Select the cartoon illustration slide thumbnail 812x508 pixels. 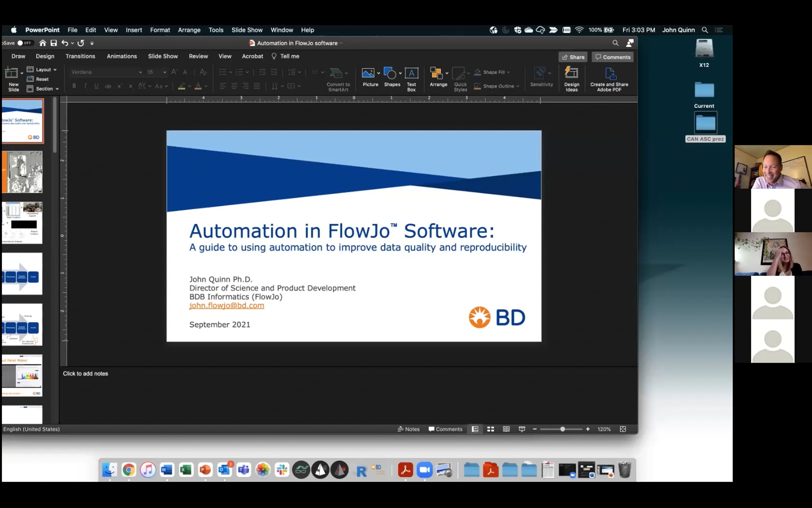22,172
